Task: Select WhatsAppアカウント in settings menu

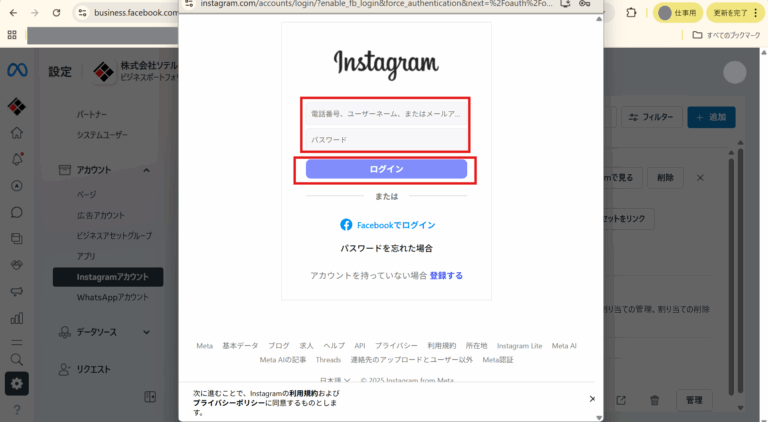Action: click(x=111, y=298)
